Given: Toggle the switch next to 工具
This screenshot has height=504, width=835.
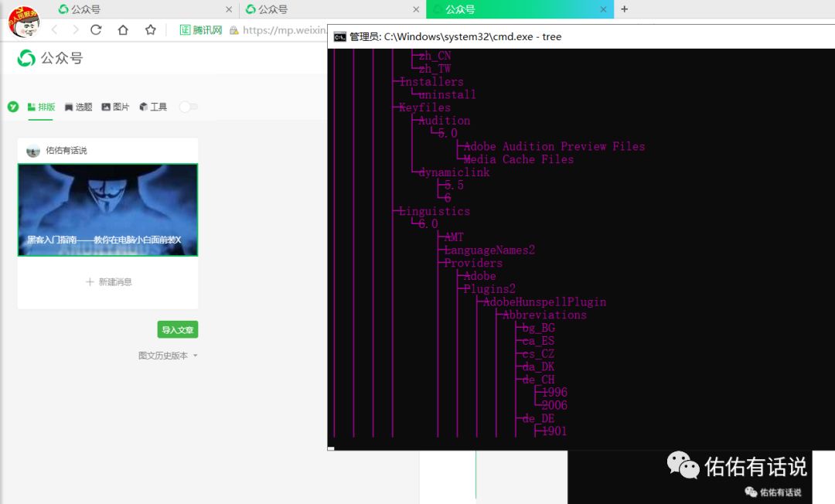Looking at the screenshot, I should point(188,107).
